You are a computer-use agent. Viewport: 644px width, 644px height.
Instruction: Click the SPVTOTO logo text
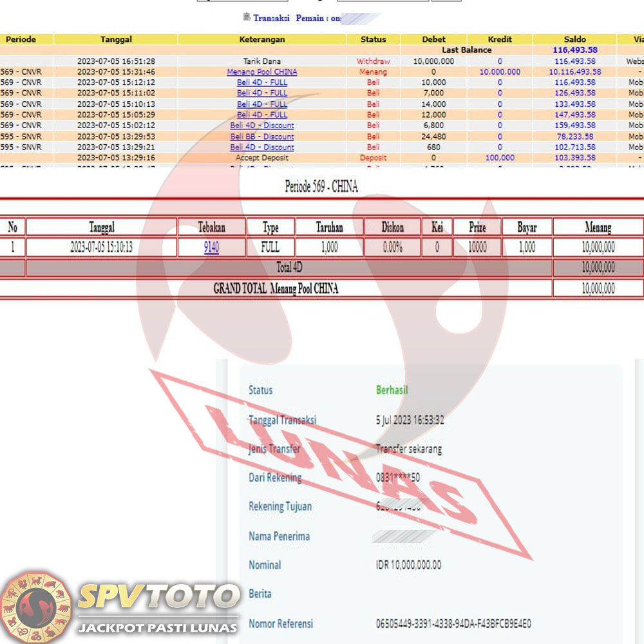pyautogui.click(x=158, y=597)
